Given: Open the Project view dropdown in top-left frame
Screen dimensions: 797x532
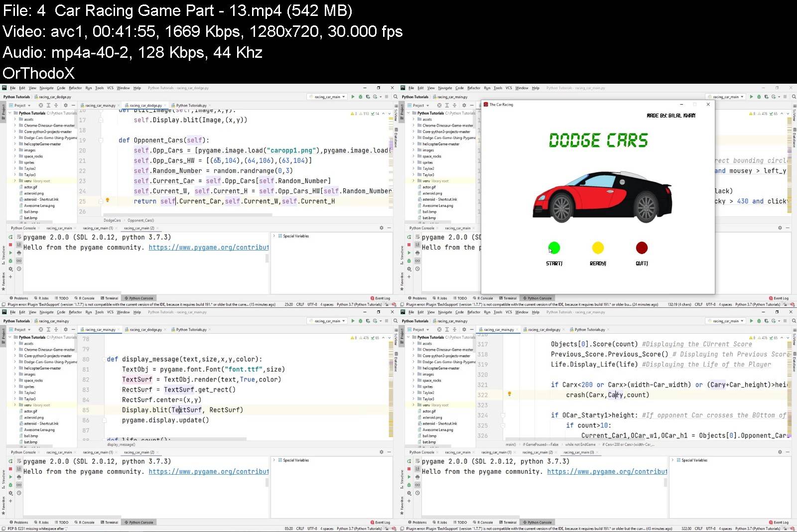Looking at the screenshot, I should point(20,105).
